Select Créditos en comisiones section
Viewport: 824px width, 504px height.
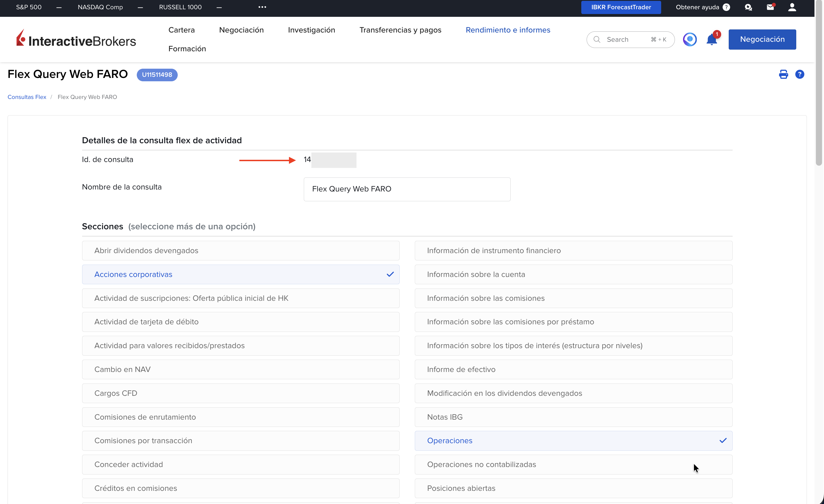241,488
